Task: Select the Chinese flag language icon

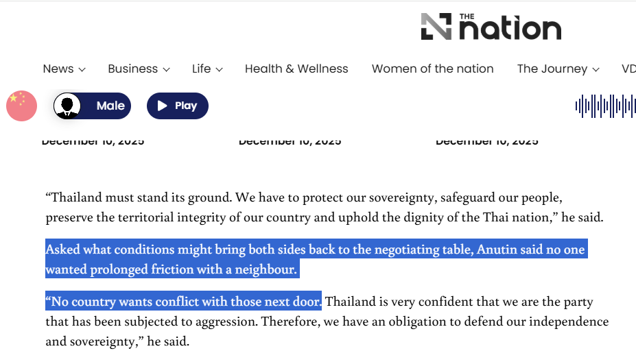Action: tap(21, 106)
